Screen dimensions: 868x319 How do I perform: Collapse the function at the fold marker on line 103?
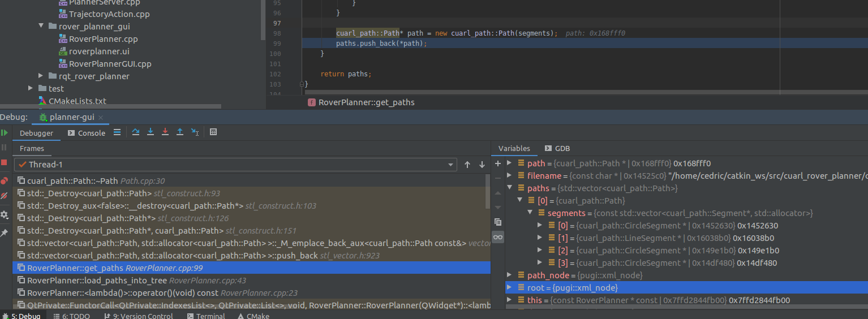(303, 84)
